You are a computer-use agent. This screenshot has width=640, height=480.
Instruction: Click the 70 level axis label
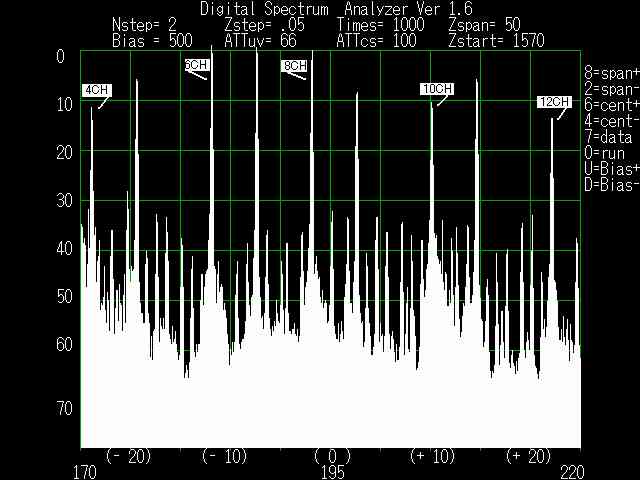click(x=64, y=408)
